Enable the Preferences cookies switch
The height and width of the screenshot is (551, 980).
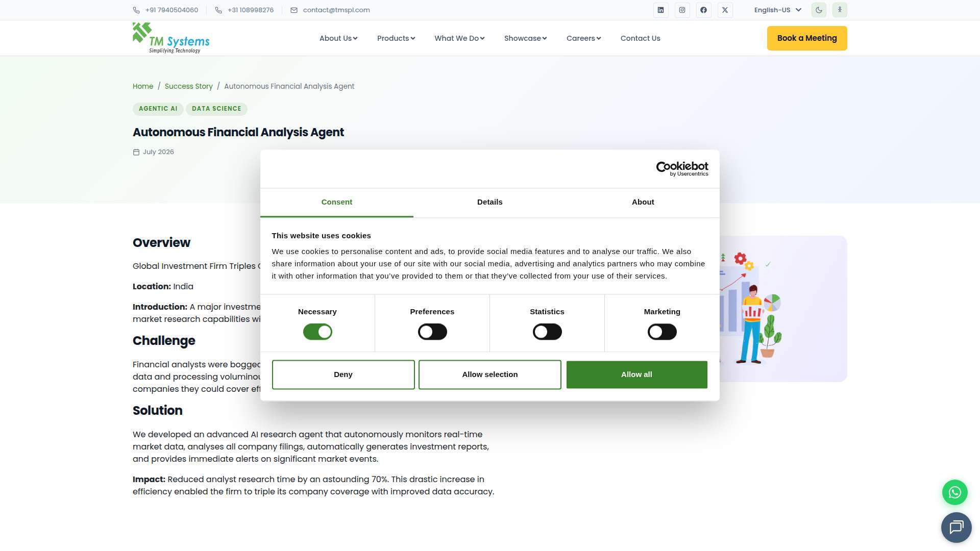click(x=432, y=332)
